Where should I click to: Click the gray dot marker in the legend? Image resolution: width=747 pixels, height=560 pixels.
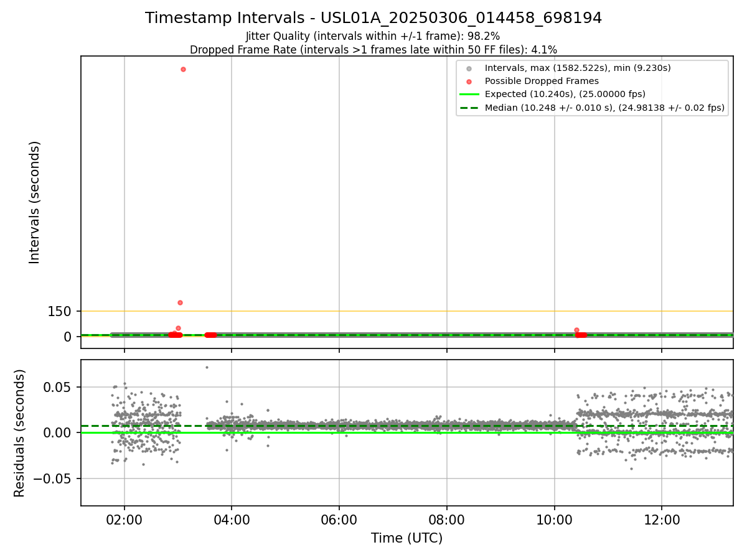tap(469, 68)
